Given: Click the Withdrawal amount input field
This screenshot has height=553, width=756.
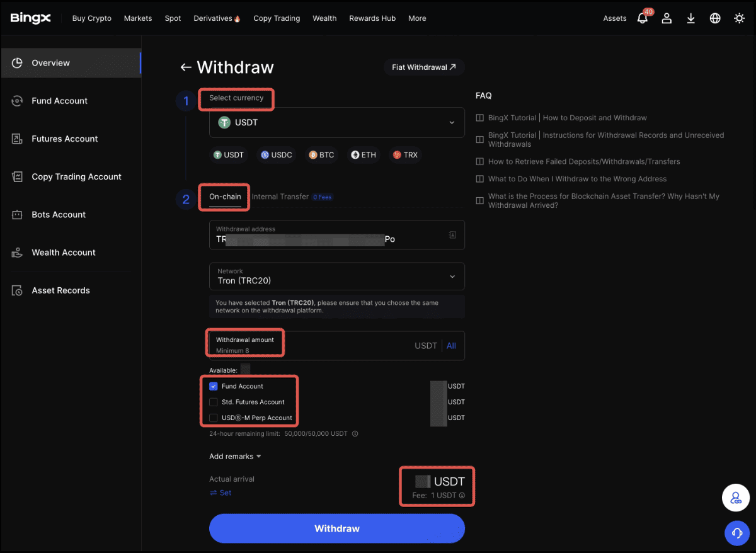Looking at the screenshot, I should click(340, 346).
